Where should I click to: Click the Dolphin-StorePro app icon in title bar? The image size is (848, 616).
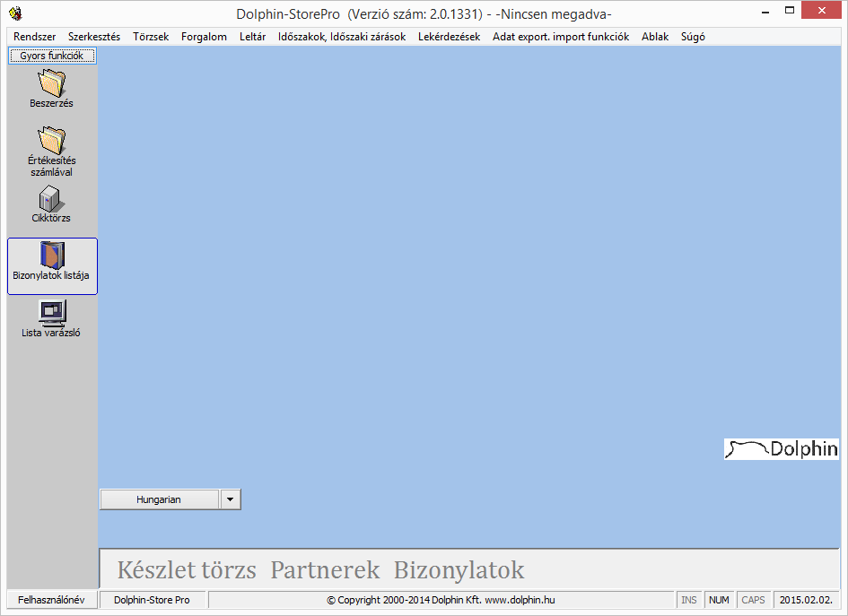(x=15, y=13)
